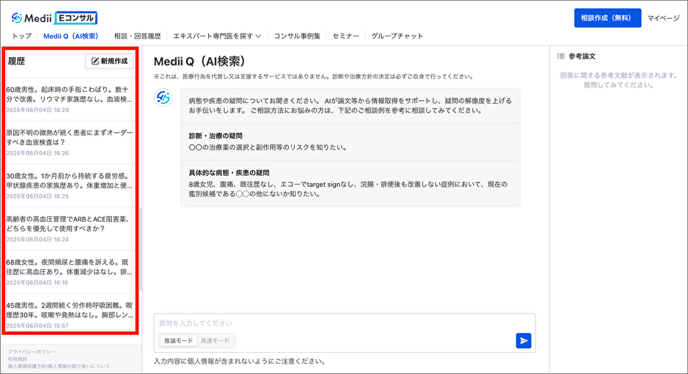The height and width of the screenshot is (374, 688).
Task: Send the question with arrow button
Action: click(x=523, y=341)
